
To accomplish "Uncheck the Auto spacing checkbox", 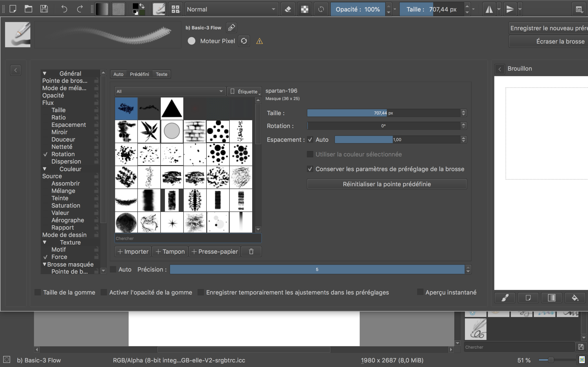I will click(310, 140).
